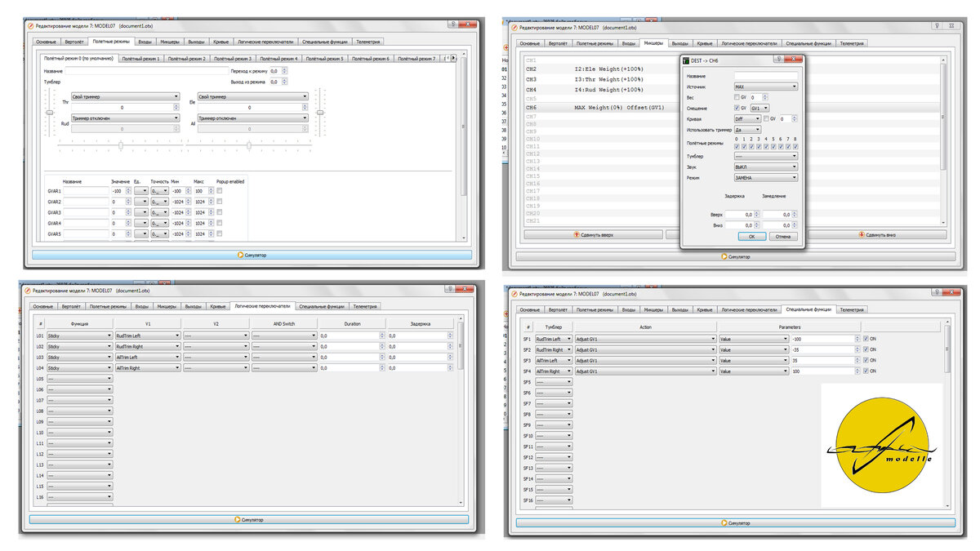This screenshot has height=551, width=980.
Task: Select Полётный режим 4 tab
Action: 278,59
